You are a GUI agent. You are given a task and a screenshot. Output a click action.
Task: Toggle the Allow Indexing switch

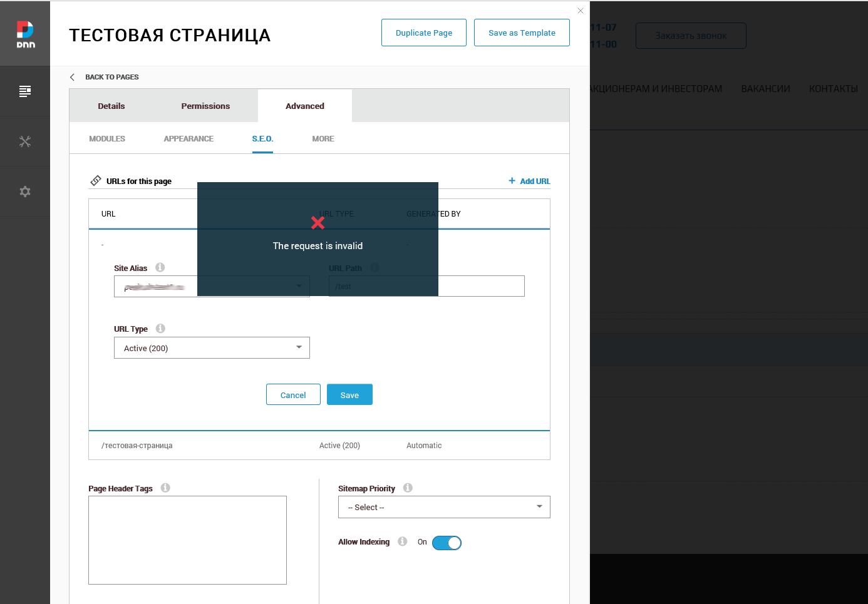click(447, 543)
